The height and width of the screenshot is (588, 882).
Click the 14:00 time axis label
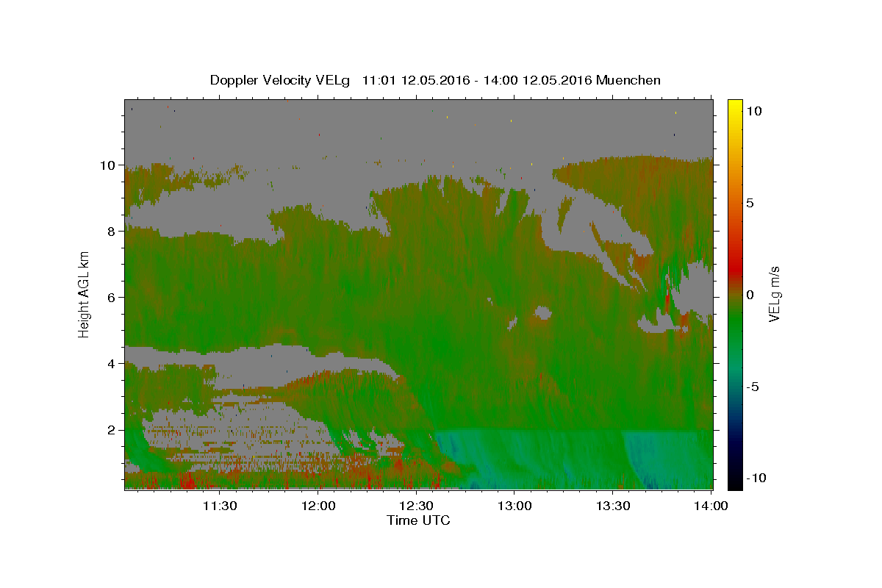(x=711, y=506)
